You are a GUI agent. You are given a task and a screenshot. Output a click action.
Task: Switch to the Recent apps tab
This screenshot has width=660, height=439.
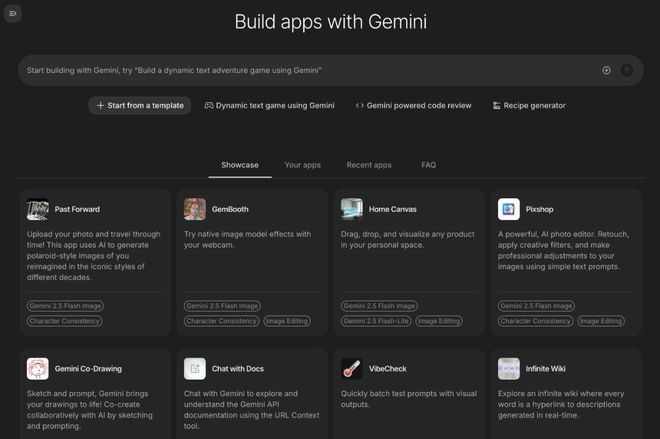pos(369,165)
